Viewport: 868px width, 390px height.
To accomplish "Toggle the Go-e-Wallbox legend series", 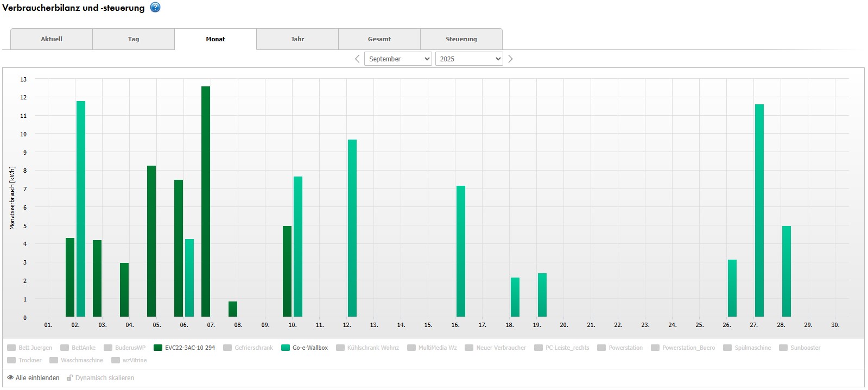I will 304,348.
